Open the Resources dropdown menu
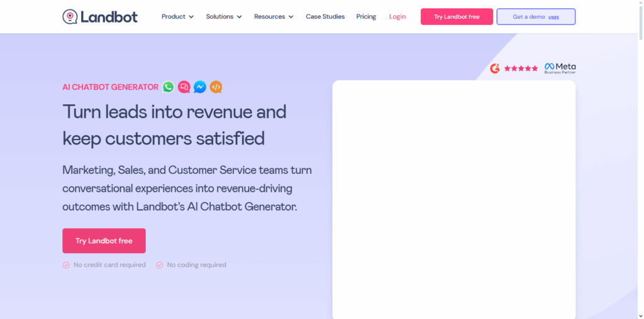 click(x=274, y=17)
